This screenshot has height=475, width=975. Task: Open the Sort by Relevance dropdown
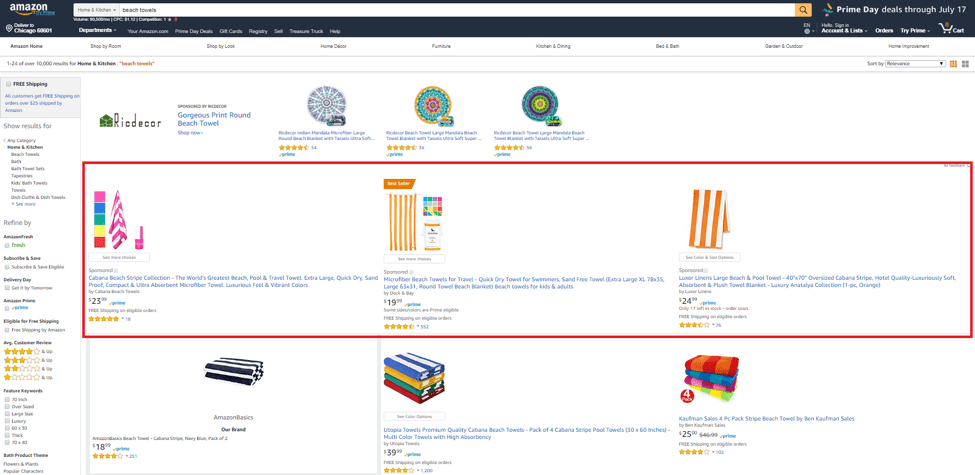(x=915, y=64)
